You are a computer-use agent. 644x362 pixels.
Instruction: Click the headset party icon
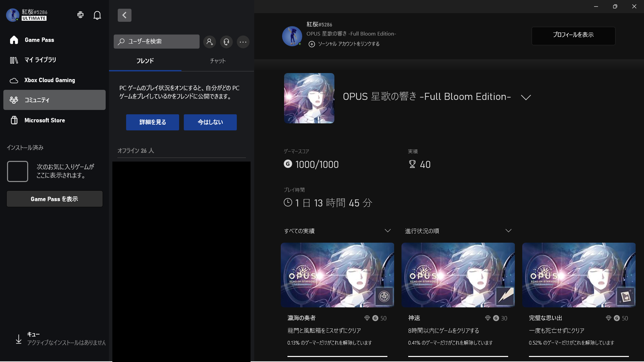pyautogui.click(x=226, y=42)
